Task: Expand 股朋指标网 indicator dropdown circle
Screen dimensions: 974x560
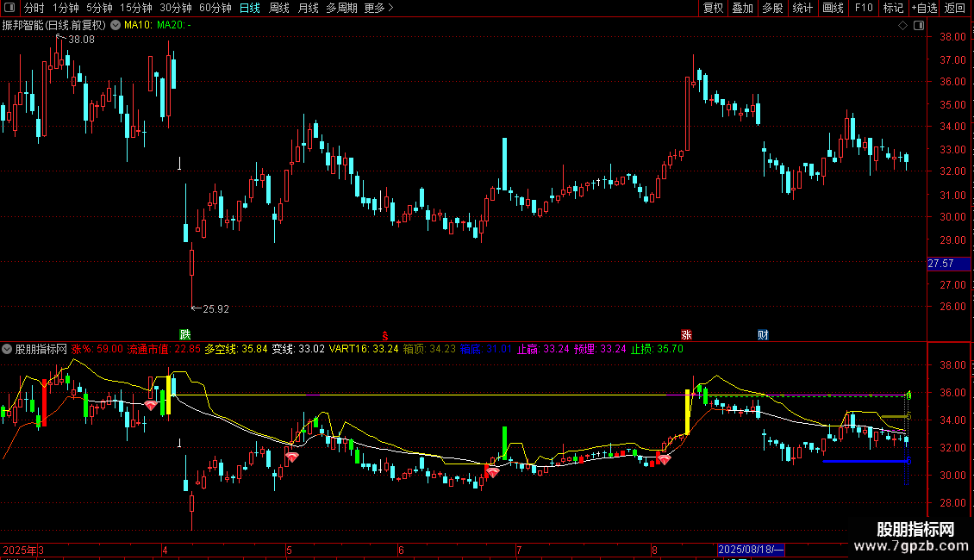Action: click(x=7, y=350)
